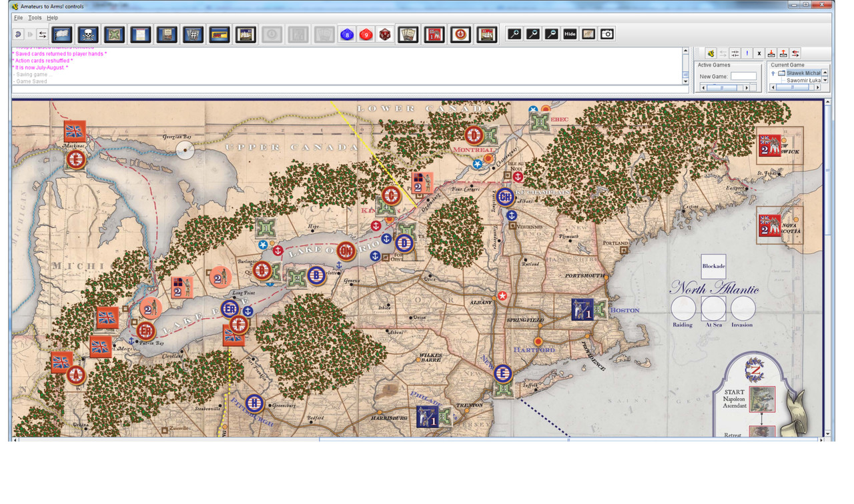The height and width of the screenshot is (504, 854).
Task: Click the Georgian Bay white circle marker
Action: [185, 150]
